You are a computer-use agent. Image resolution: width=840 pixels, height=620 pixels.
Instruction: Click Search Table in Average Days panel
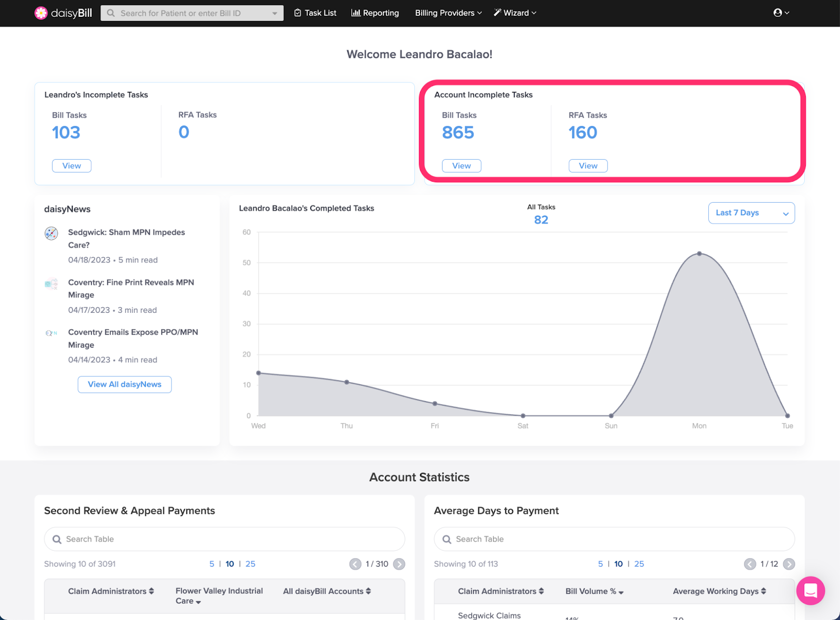614,539
